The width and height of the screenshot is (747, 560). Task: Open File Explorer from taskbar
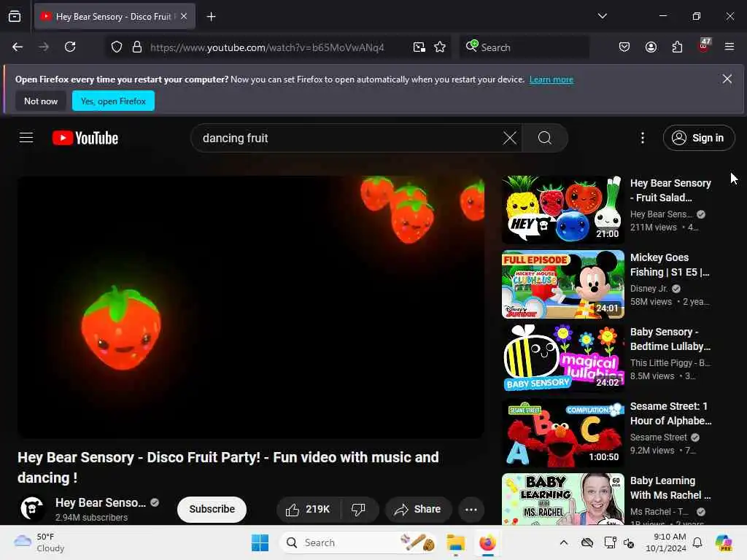(455, 542)
